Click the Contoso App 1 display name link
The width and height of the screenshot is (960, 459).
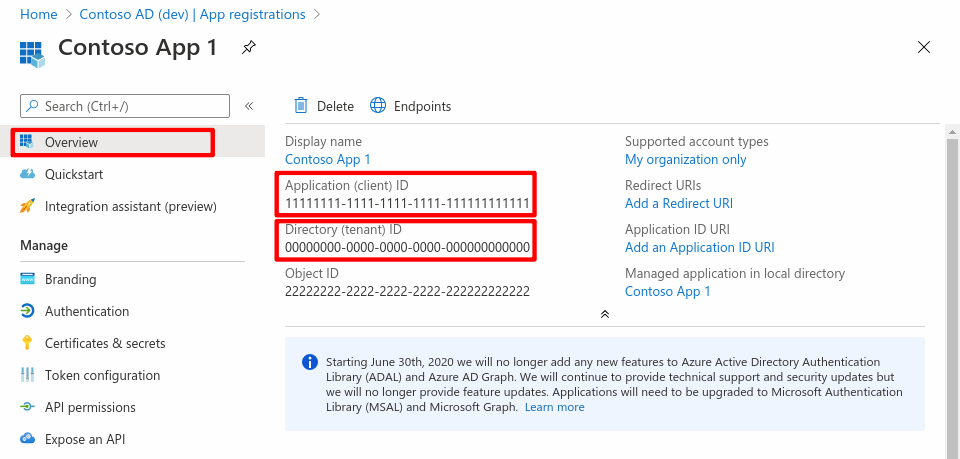click(x=328, y=160)
